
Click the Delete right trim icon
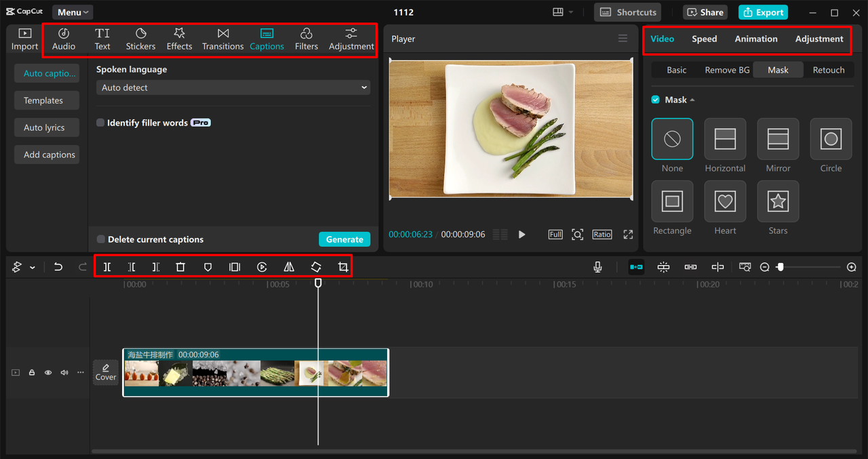coord(156,267)
